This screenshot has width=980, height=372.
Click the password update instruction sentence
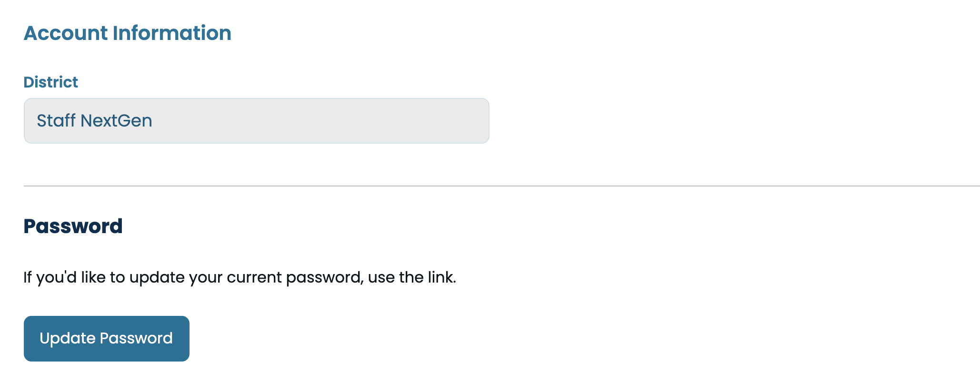click(x=240, y=277)
